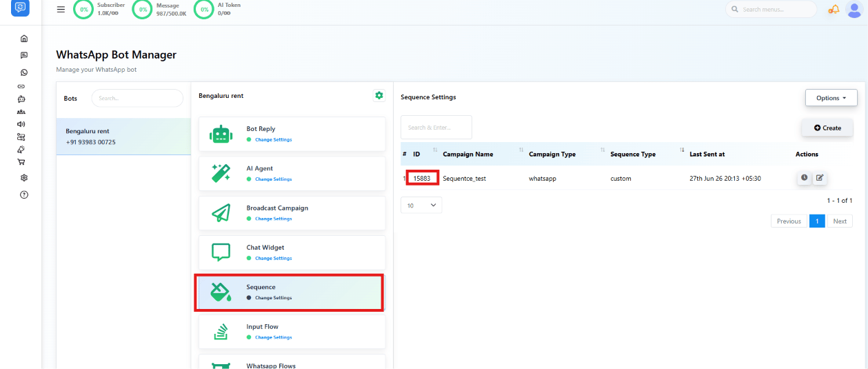Screen dimensions: 868x369
Task: Open the bot sidebar icon
Action: coord(21,99)
